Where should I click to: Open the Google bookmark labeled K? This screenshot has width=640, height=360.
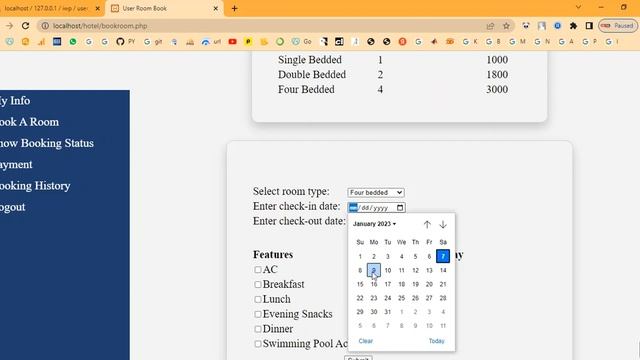tap(469, 42)
